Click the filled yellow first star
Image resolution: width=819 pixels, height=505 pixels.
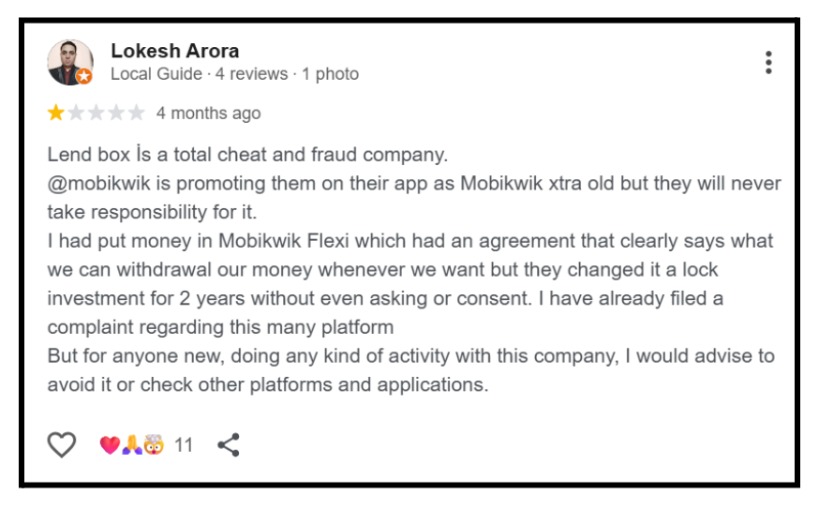click(x=56, y=113)
